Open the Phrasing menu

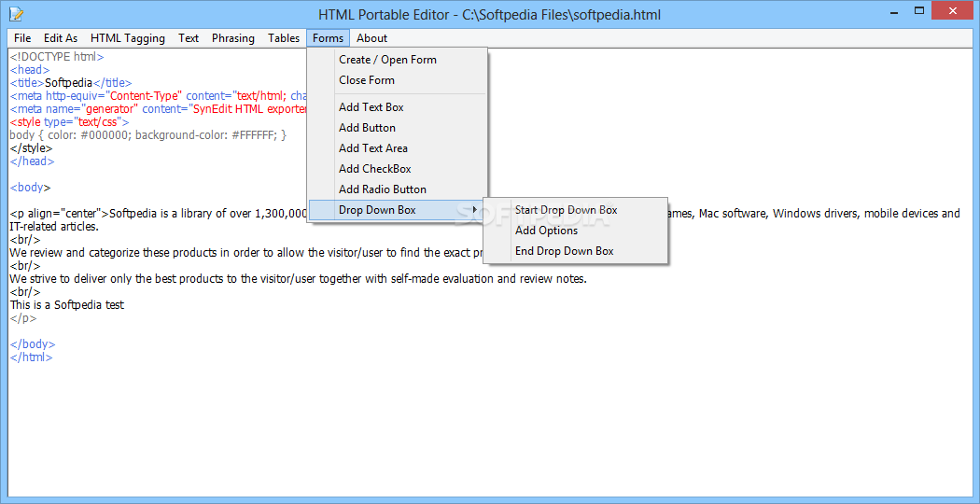233,38
